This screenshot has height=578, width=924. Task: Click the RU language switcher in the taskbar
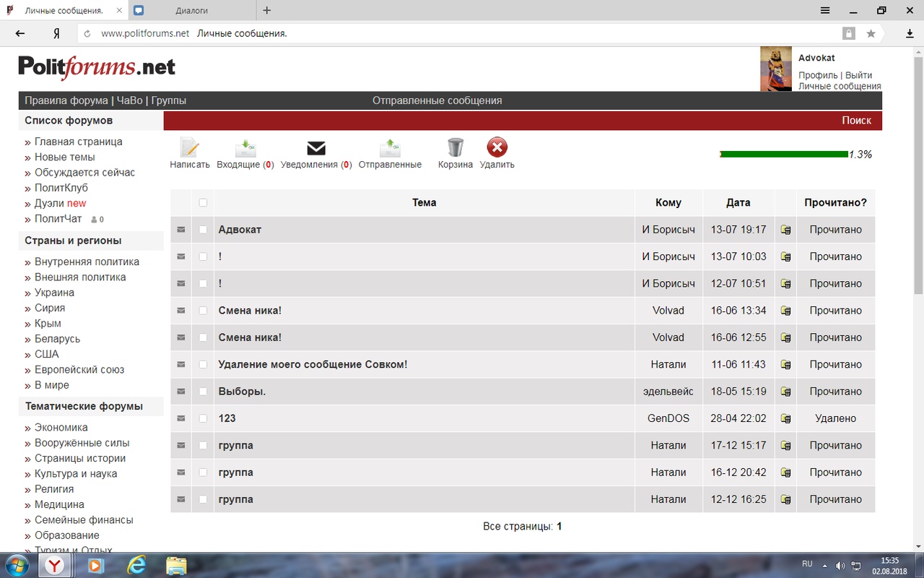click(807, 564)
